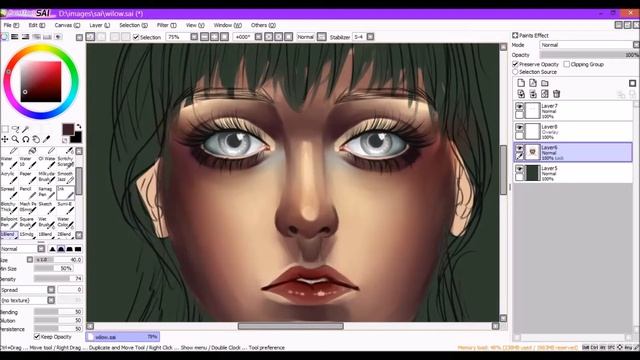The height and width of the screenshot is (360, 640).
Task: Toggle the Selection checkbox in toolbar
Action: tap(136, 37)
